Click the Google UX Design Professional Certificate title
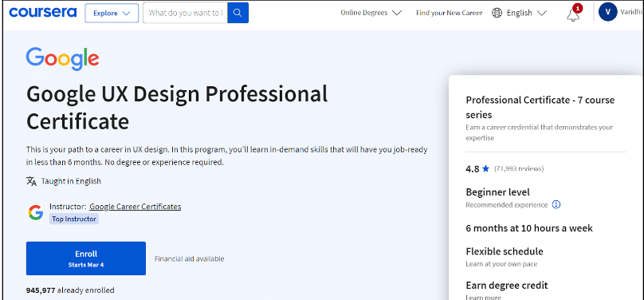This screenshot has height=300, width=644. (177, 107)
